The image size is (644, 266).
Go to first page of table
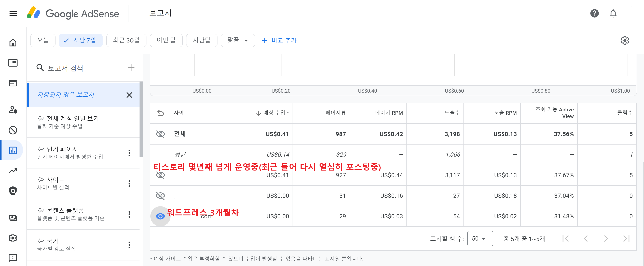(x=566, y=239)
